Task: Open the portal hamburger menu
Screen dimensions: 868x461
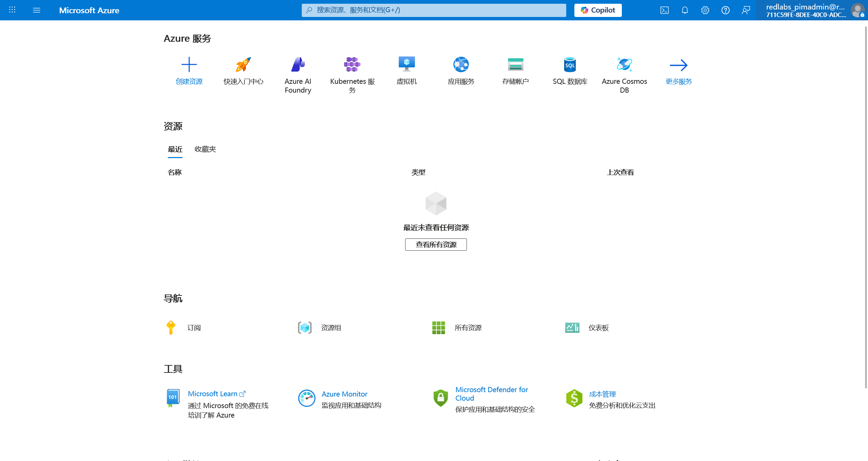Action: pos(37,10)
